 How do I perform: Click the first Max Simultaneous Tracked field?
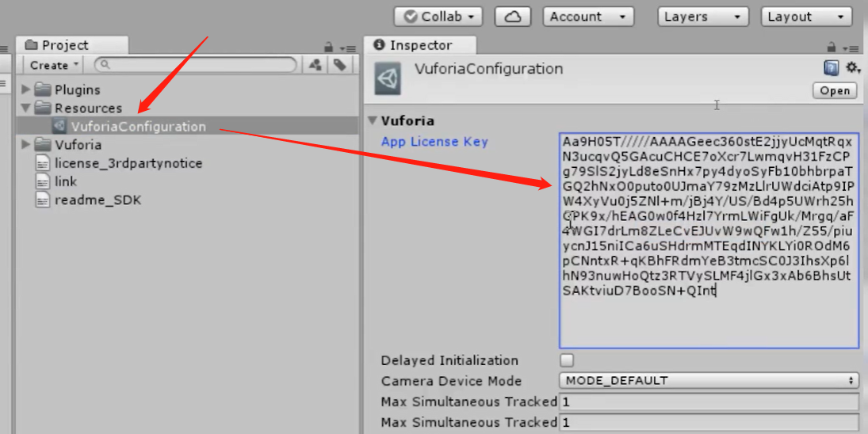pos(709,402)
